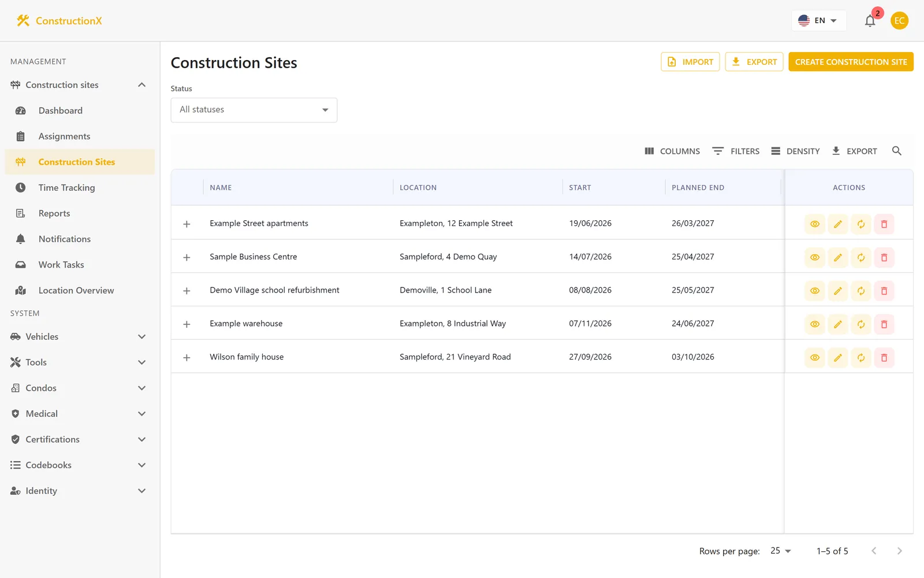Open Time Tracking in the sidebar
This screenshot has width=924, height=578.
[79, 187]
